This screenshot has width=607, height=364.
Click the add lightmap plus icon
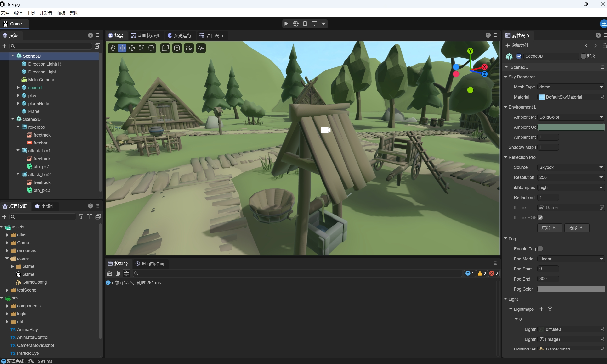[x=541, y=309]
